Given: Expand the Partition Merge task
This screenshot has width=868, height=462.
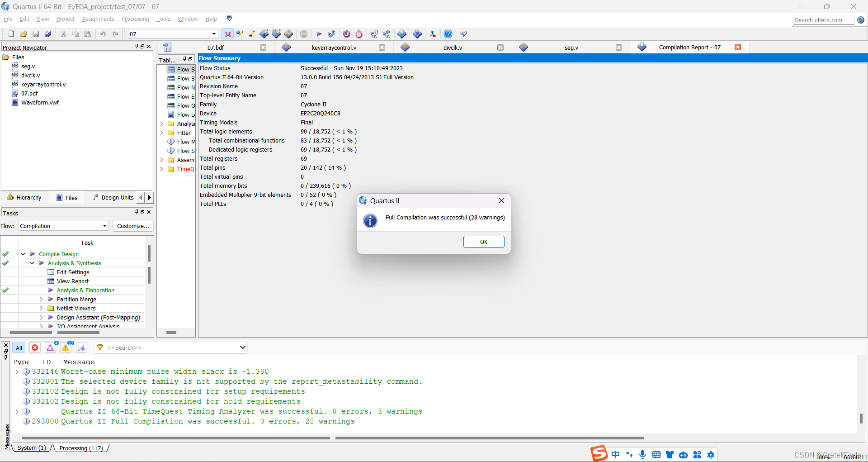Looking at the screenshot, I should tap(41, 299).
